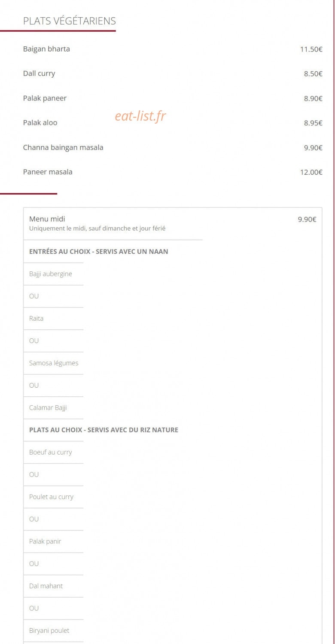The image size is (335, 644).
Task: Click the Baigan bharta 11.50€ price
Action: 311,49
